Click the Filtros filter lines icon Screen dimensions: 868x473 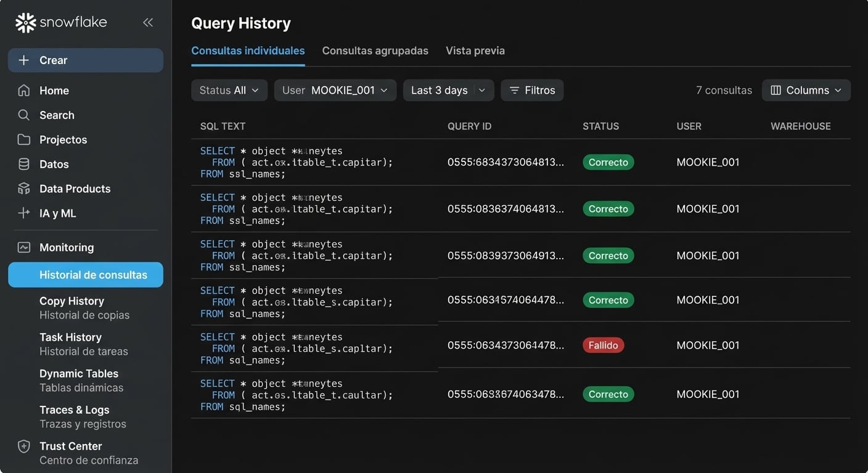tap(514, 91)
